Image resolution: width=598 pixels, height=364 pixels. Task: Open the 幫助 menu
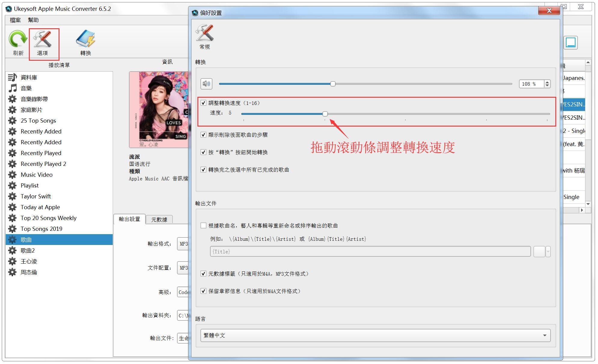click(x=33, y=20)
